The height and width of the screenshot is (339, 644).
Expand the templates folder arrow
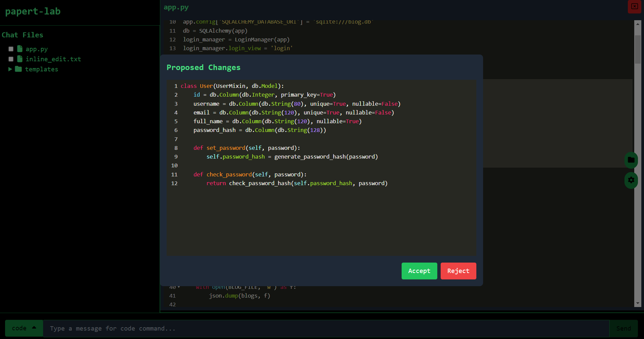pos(10,69)
